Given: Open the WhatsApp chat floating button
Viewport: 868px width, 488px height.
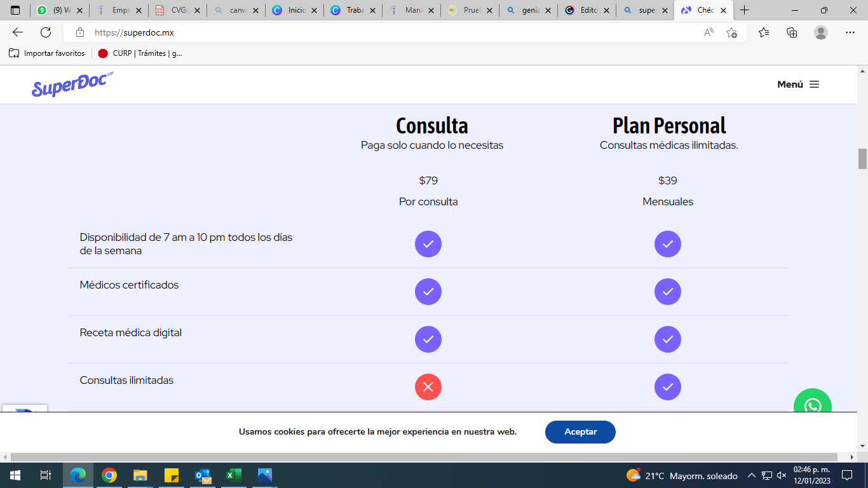Looking at the screenshot, I should coord(812,404).
